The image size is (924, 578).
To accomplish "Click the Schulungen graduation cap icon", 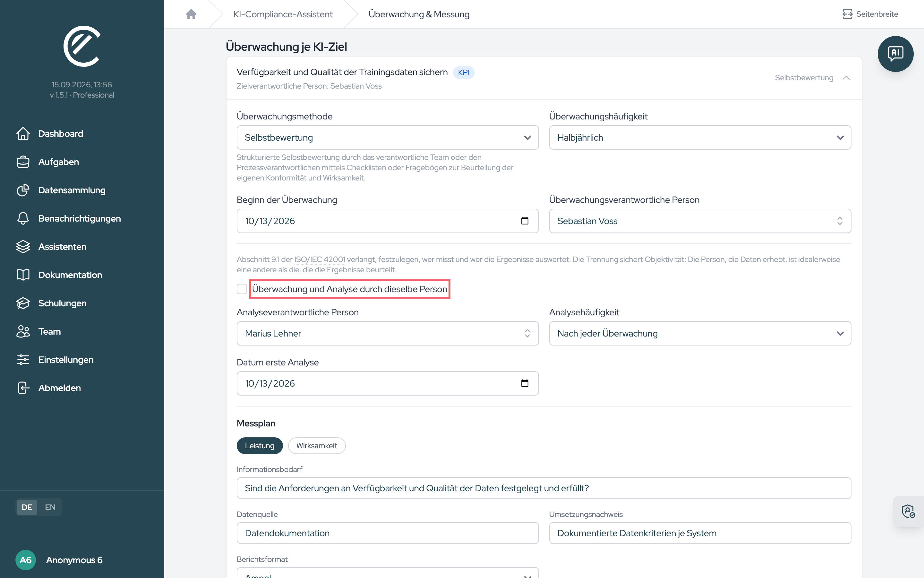I will [x=23, y=303].
